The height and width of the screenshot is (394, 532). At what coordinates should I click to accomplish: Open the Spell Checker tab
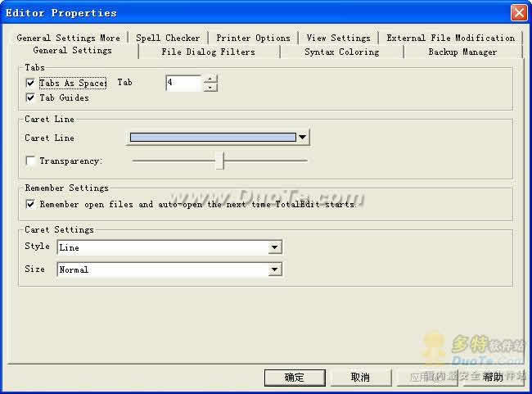tap(168, 38)
